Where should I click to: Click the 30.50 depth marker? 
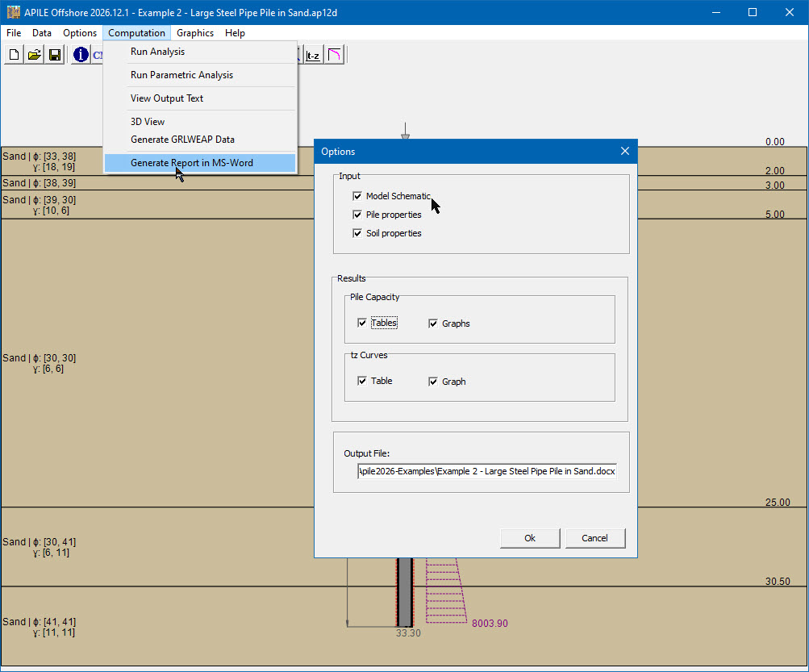(x=778, y=581)
